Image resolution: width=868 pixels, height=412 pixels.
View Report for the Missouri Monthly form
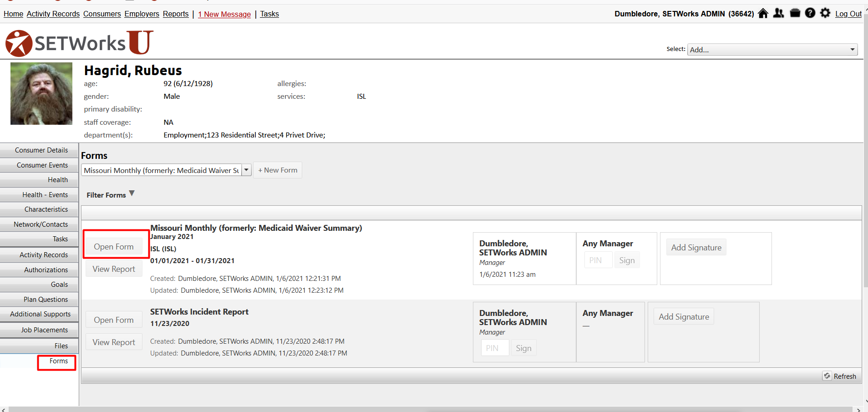[114, 269]
